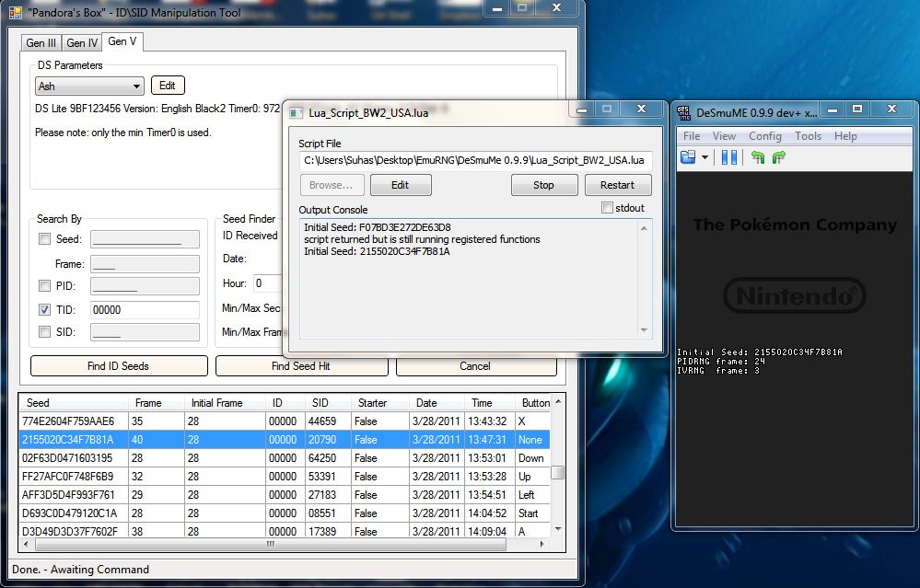The width and height of the screenshot is (920, 588).
Task: Click the Pandora's Box title bar app icon
Action: coord(16,12)
